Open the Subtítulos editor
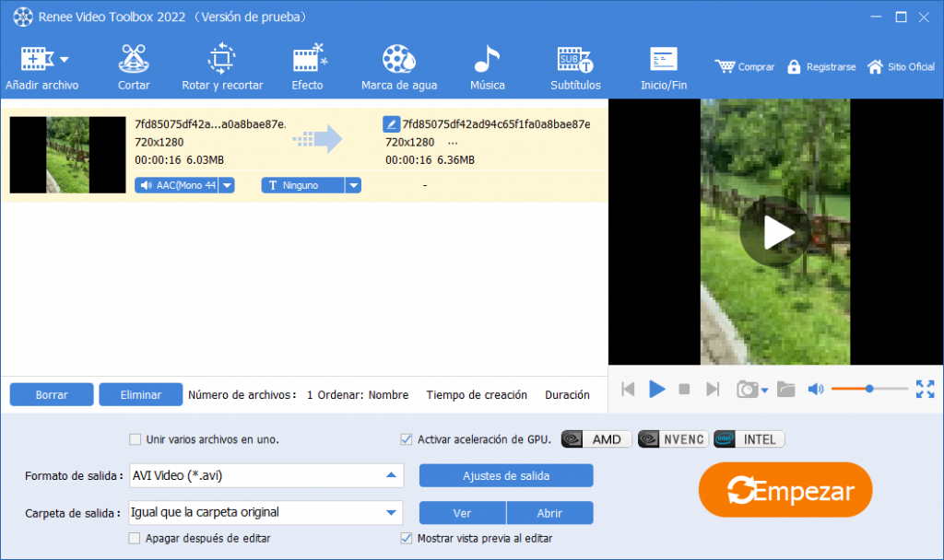 (x=574, y=64)
